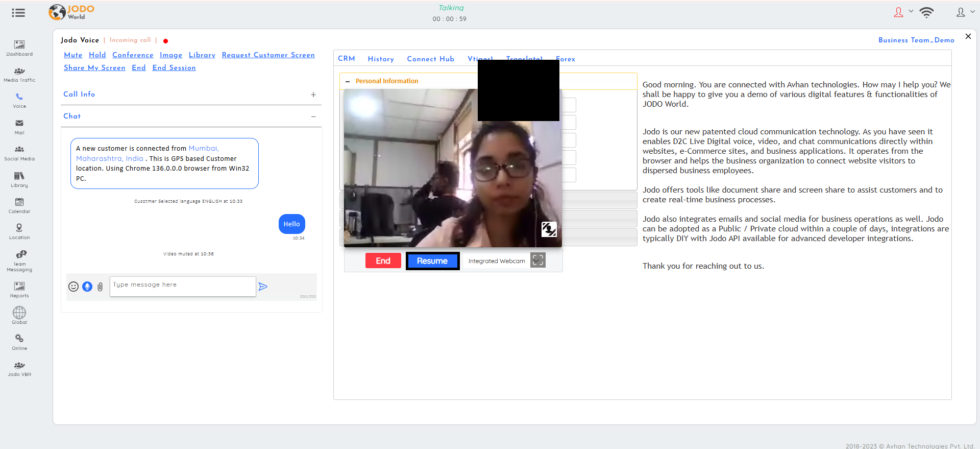Open Calendar in sidebar
Screen dimensions: 980x449
click(x=19, y=206)
